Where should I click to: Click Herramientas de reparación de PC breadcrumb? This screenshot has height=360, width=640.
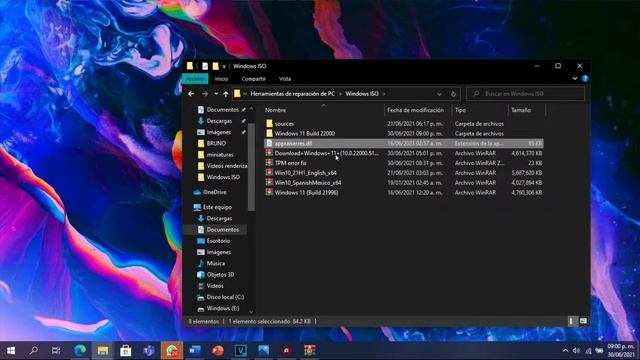[x=292, y=94]
